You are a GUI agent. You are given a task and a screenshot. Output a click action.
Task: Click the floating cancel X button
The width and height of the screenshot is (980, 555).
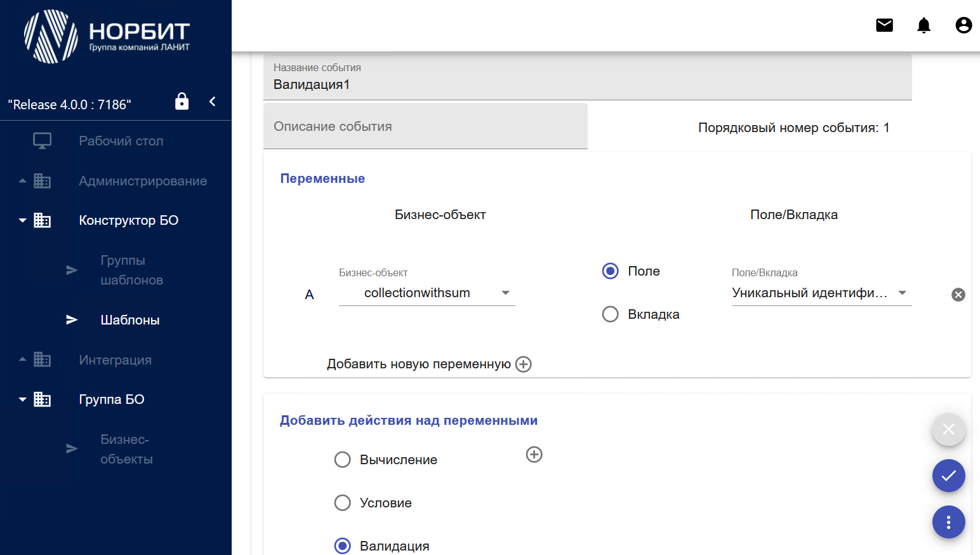(949, 429)
